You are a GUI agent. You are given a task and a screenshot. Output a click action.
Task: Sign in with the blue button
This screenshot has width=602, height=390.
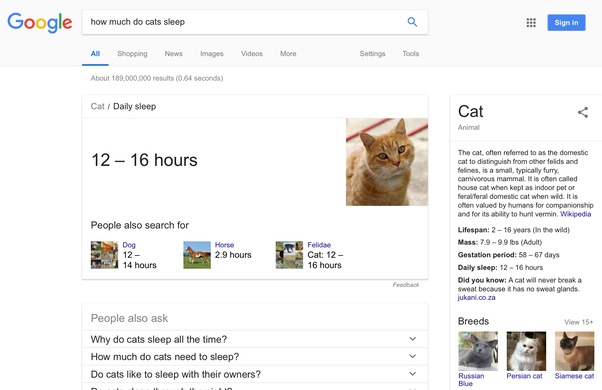coord(566,23)
